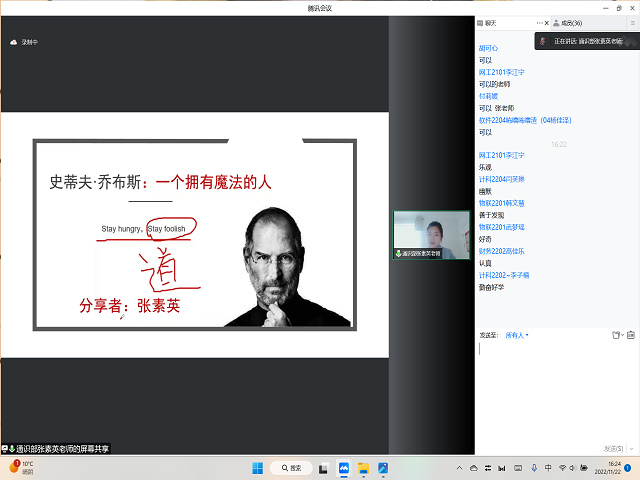Click sender name 网工2101李江宁 above 乐观
Screen dimensions: 640x480
point(502,155)
